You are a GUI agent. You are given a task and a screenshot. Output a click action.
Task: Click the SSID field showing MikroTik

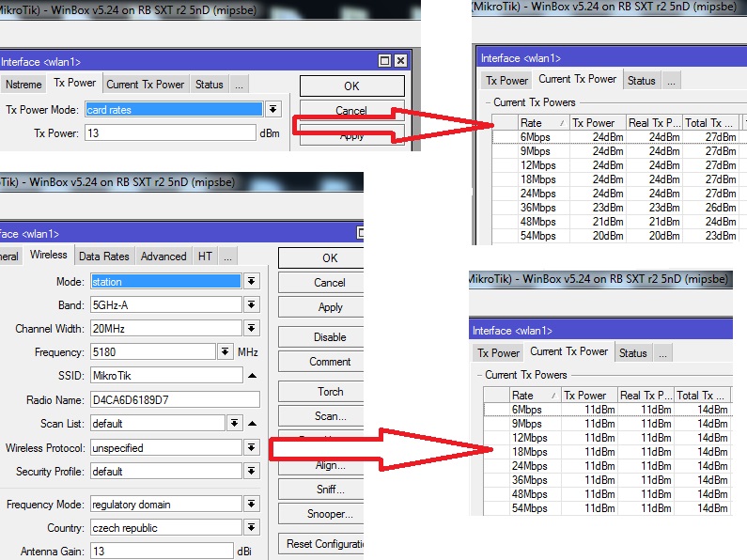click(166, 376)
